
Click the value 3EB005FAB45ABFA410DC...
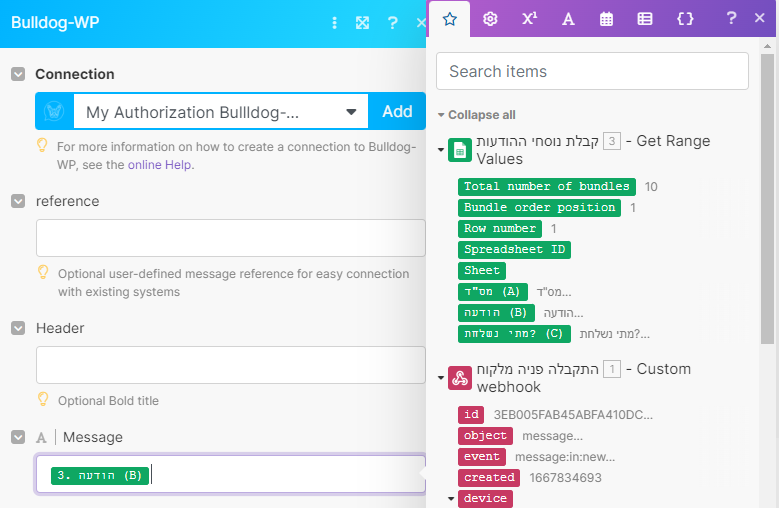point(573,415)
